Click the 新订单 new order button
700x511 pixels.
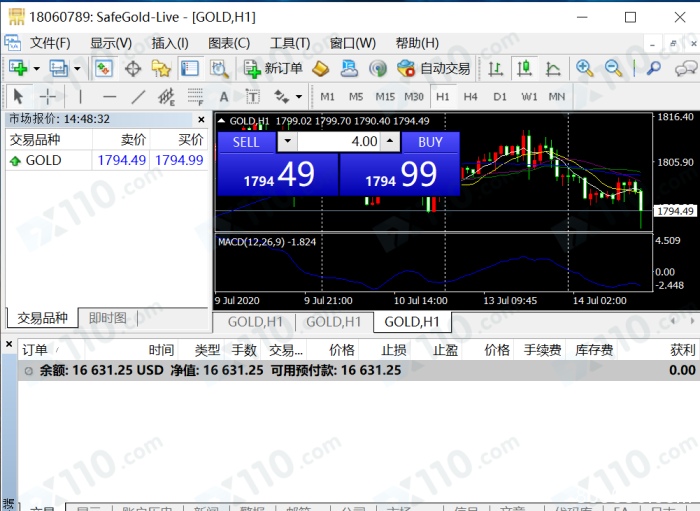pos(273,69)
